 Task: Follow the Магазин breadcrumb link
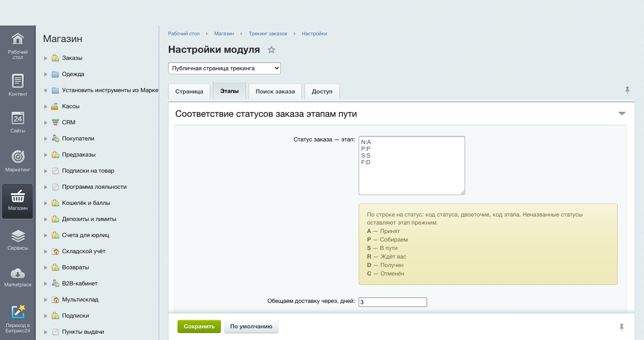tap(224, 34)
